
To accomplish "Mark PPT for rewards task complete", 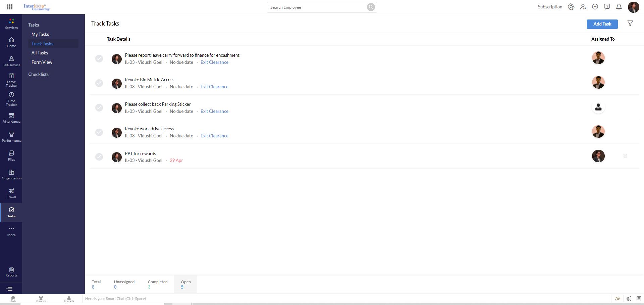I will pos(99,157).
